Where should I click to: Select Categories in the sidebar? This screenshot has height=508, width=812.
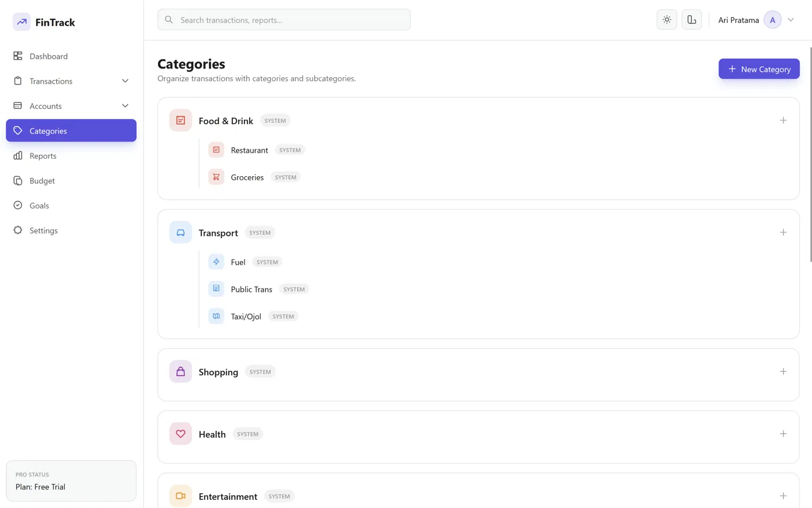71,131
